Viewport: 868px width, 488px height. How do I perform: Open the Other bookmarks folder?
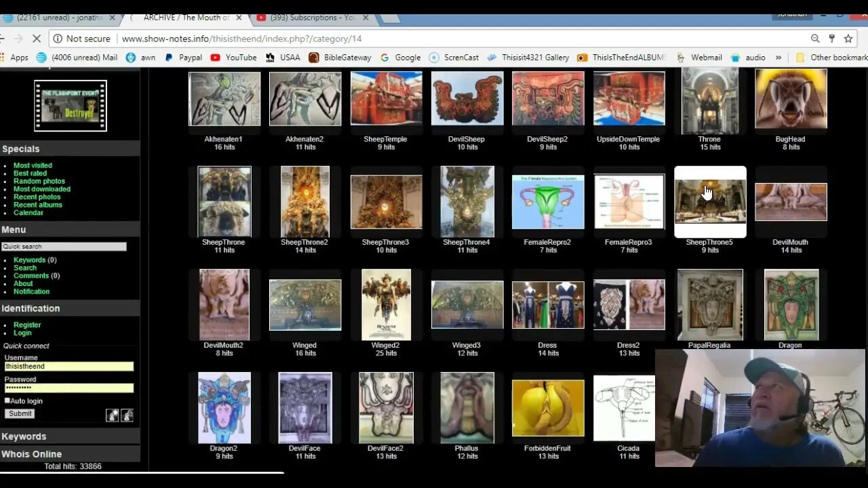pyautogui.click(x=831, y=58)
